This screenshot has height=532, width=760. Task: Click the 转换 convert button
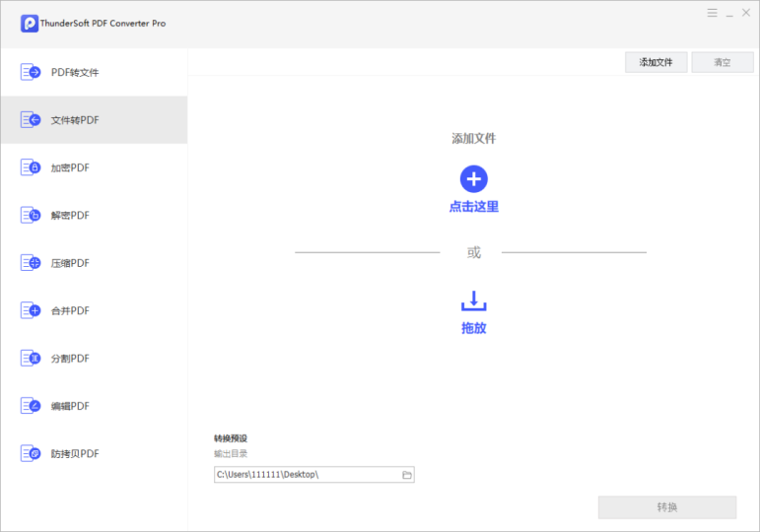667,507
